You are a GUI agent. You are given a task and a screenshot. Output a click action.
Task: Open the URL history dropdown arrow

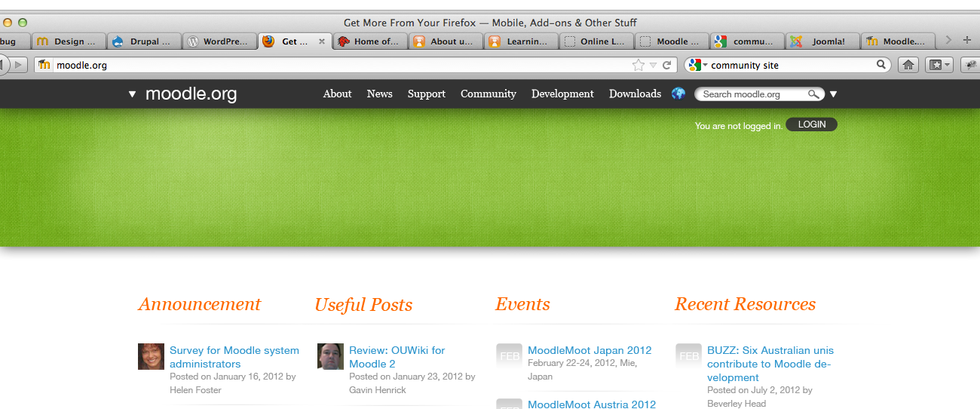pos(653,66)
